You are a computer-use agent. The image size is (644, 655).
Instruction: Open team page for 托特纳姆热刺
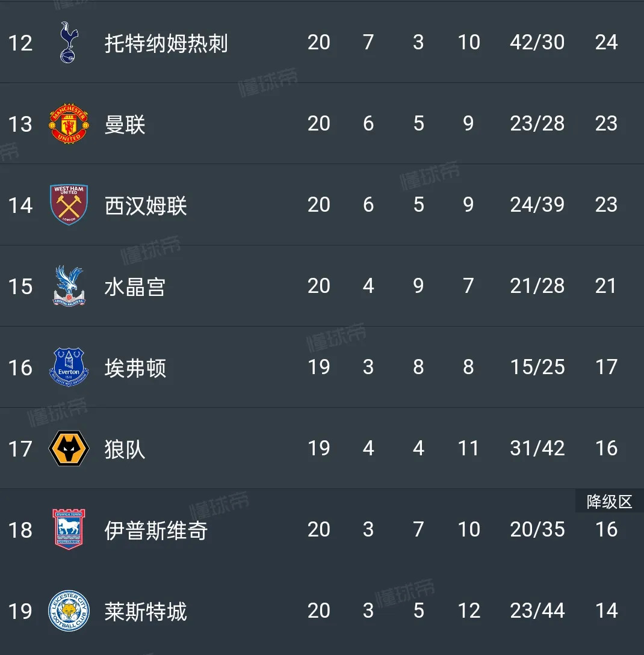click(166, 43)
